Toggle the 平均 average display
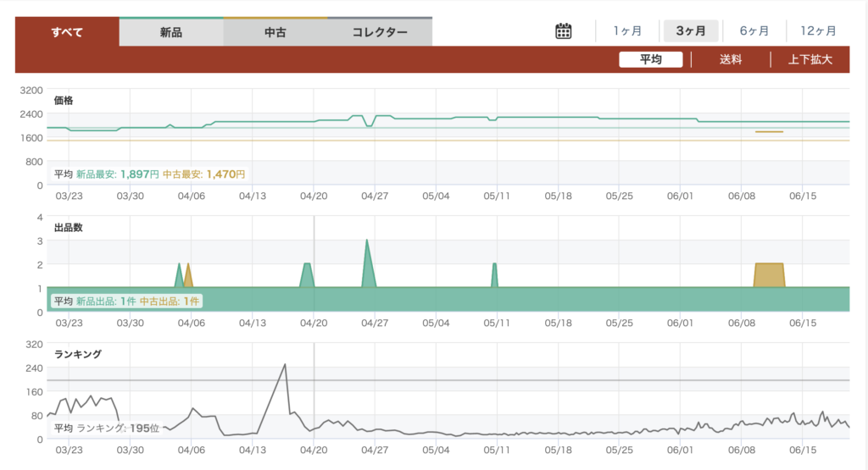This screenshot has height=470, width=868. [650, 59]
